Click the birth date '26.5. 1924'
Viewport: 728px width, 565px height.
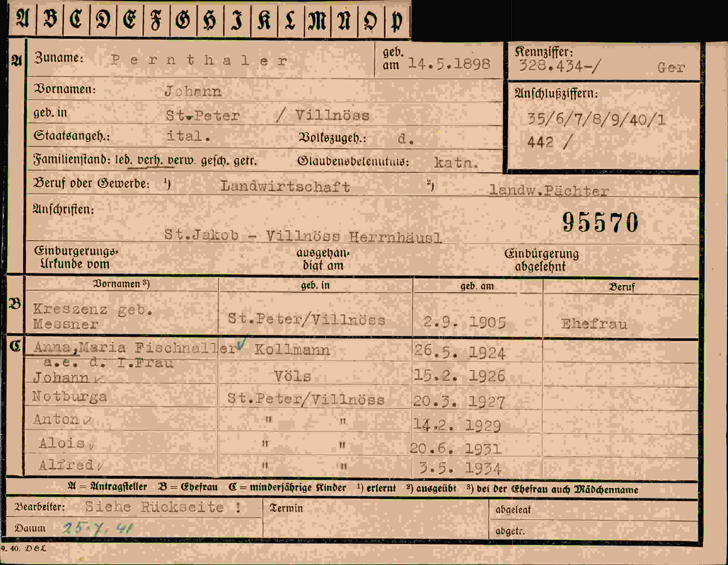tap(460, 352)
